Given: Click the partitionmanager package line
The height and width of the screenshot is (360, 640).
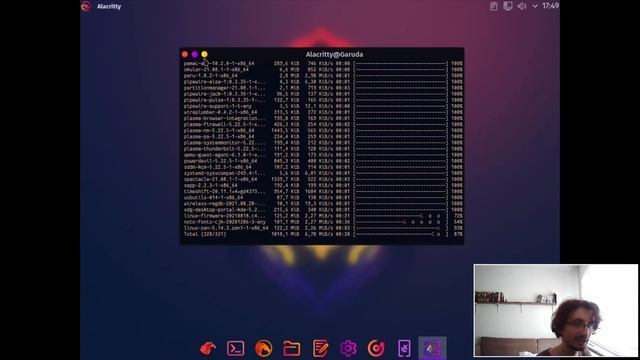Looking at the screenshot, I should 323,88.
